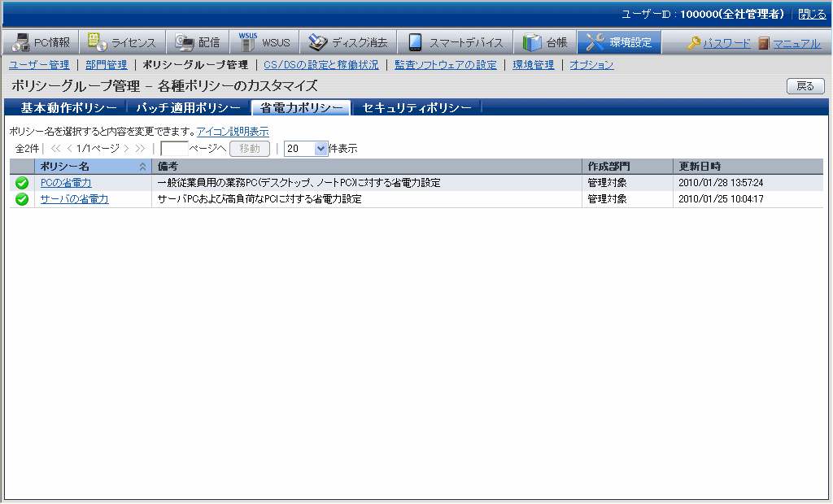Image resolution: width=833 pixels, height=504 pixels.
Task: Click the 備考 column header
Action: [367, 167]
